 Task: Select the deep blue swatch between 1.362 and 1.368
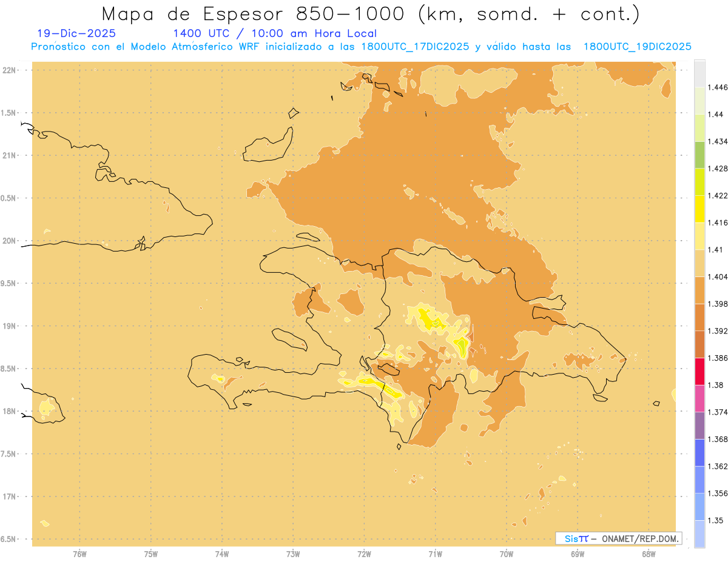pos(699,452)
